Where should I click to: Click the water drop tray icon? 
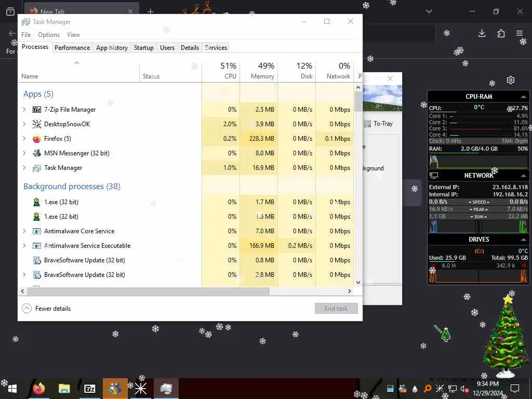(415, 389)
